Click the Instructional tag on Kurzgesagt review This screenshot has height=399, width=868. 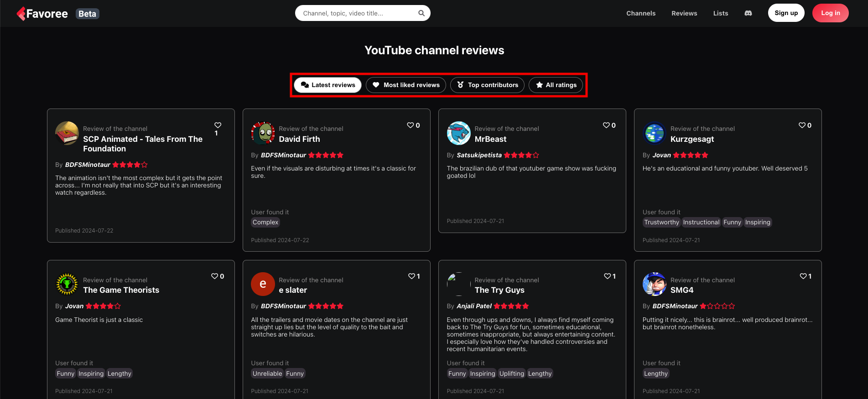(701, 222)
